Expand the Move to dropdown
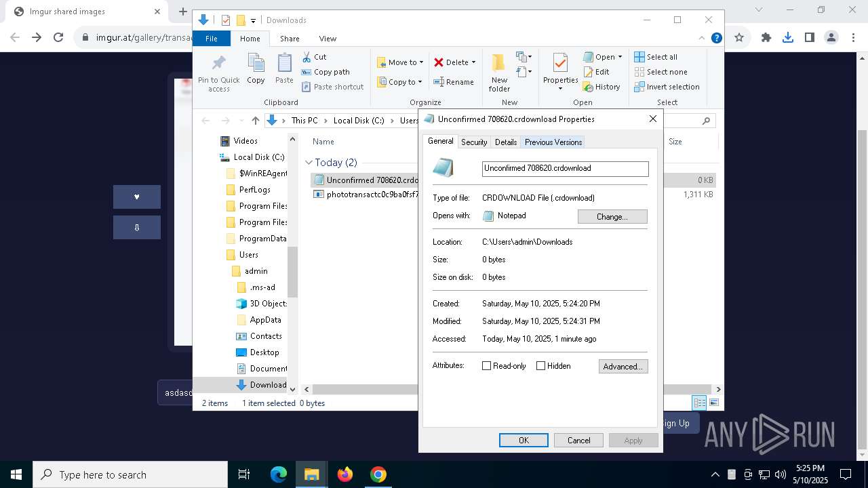868x488 pixels. coord(421,62)
